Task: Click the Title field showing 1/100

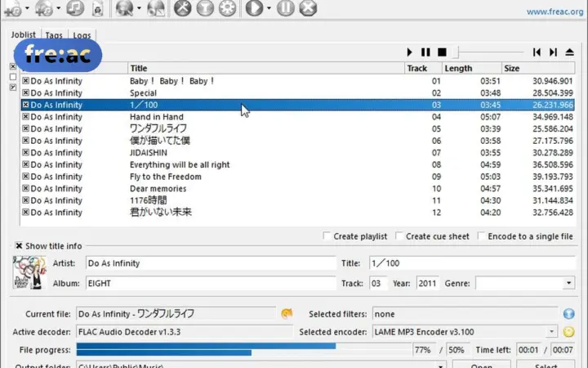Action: 472,263
